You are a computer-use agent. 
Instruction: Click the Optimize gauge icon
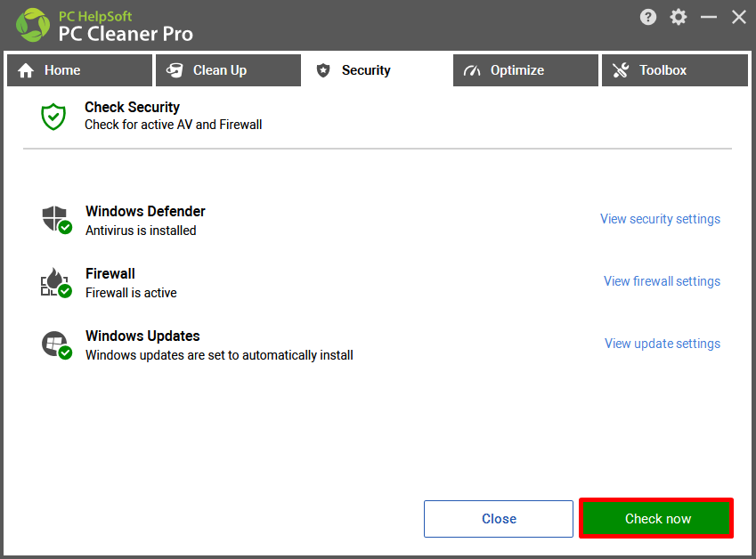(472, 71)
